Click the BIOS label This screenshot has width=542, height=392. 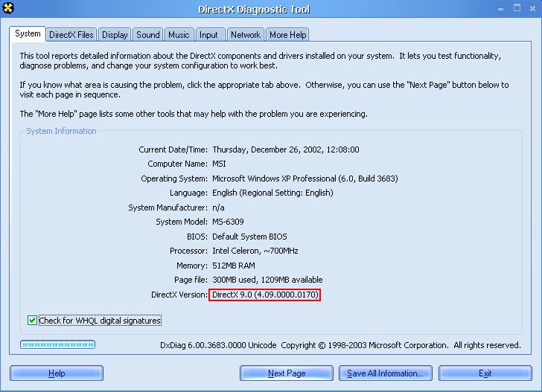(x=197, y=237)
